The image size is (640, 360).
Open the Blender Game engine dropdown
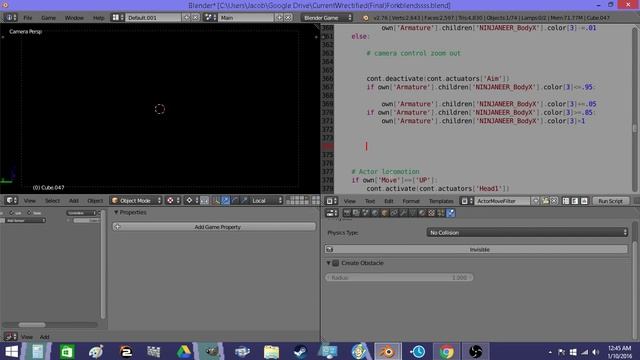[327, 18]
